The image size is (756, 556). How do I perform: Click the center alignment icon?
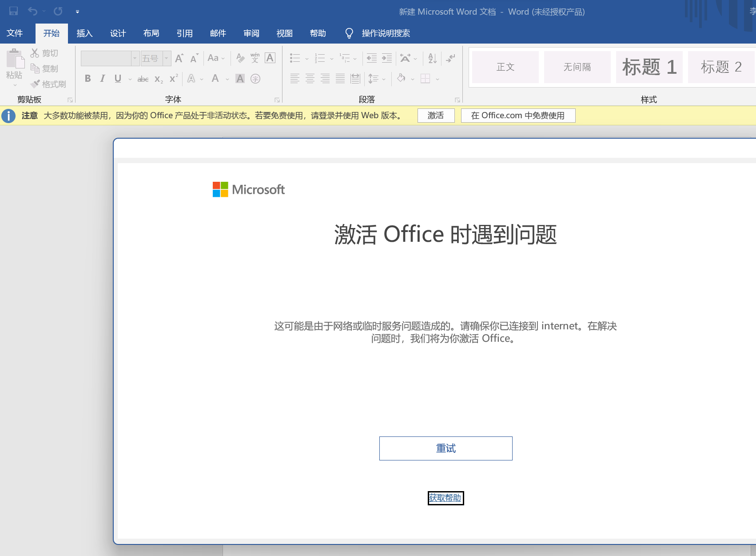point(310,79)
